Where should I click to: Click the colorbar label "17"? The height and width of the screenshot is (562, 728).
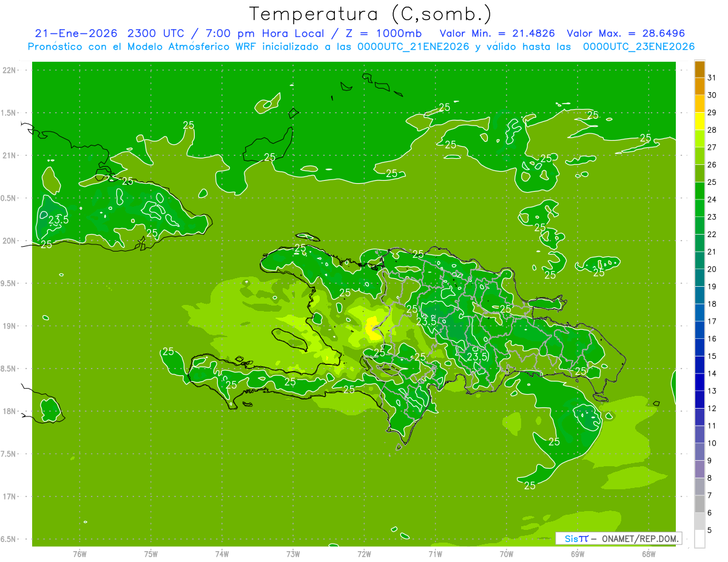(712, 321)
